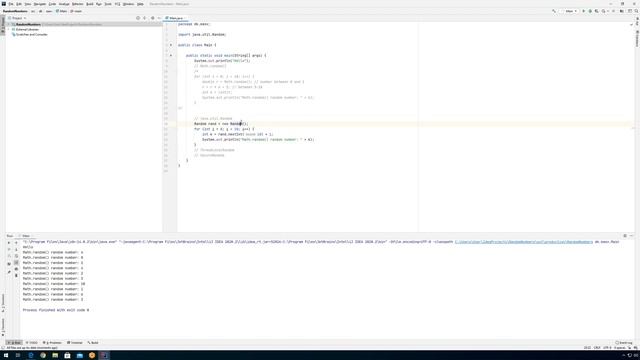Open Windows Start menu
The image size is (640, 360).
6,356
